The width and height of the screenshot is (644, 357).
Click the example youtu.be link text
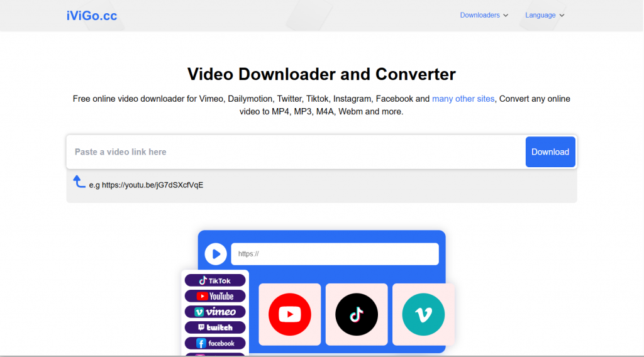152,185
